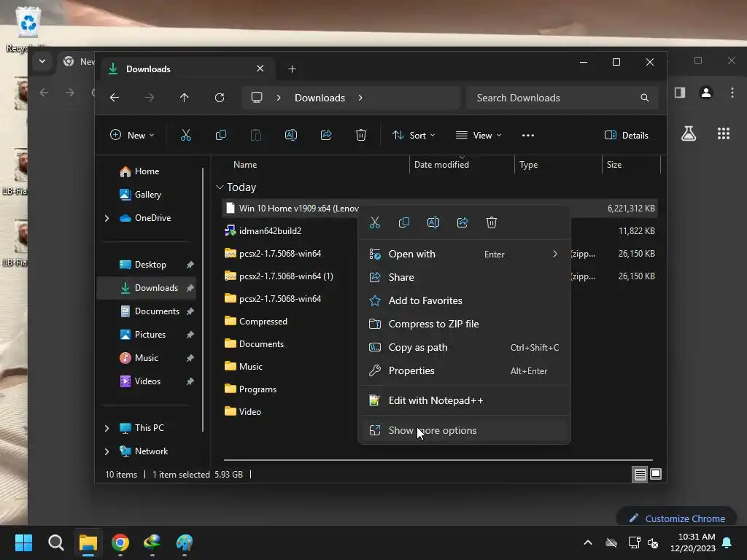Screen dimensions: 747x560
Task: Copy using the File Explorer toolbar icon
Action: 220,135
